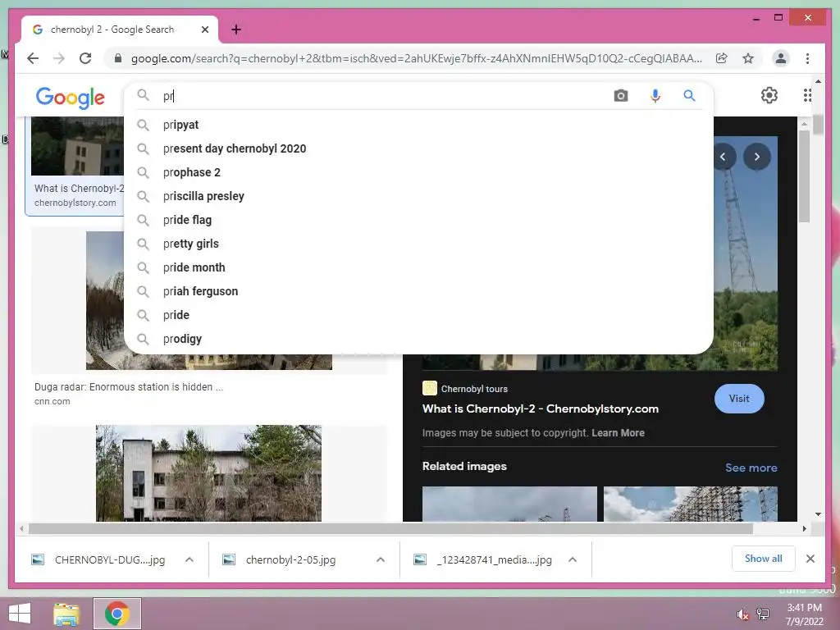Expand options for _123428741_media...jpg download
840x630 pixels.
click(572, 559)
